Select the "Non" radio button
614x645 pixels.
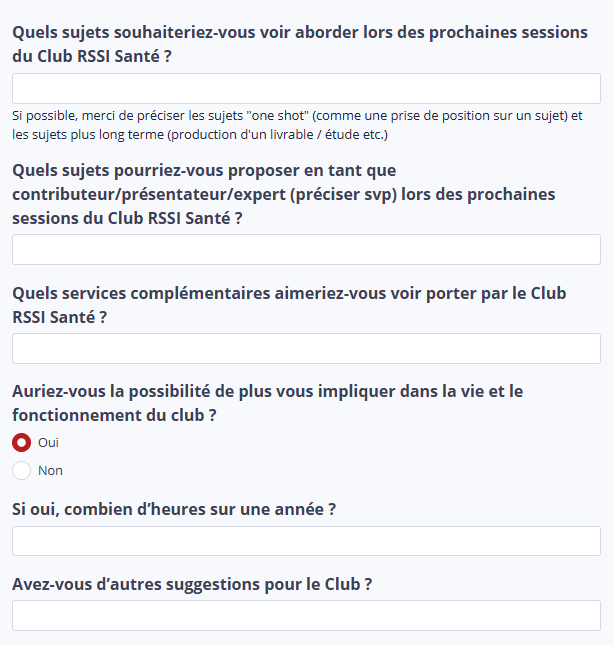point(21,470)
